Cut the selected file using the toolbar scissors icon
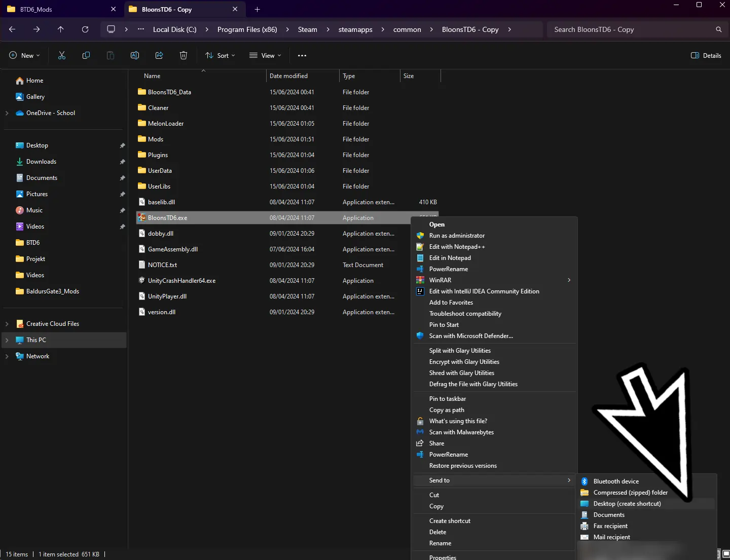The width and height of the screenshot is (730, 560). tap(61, 55)
